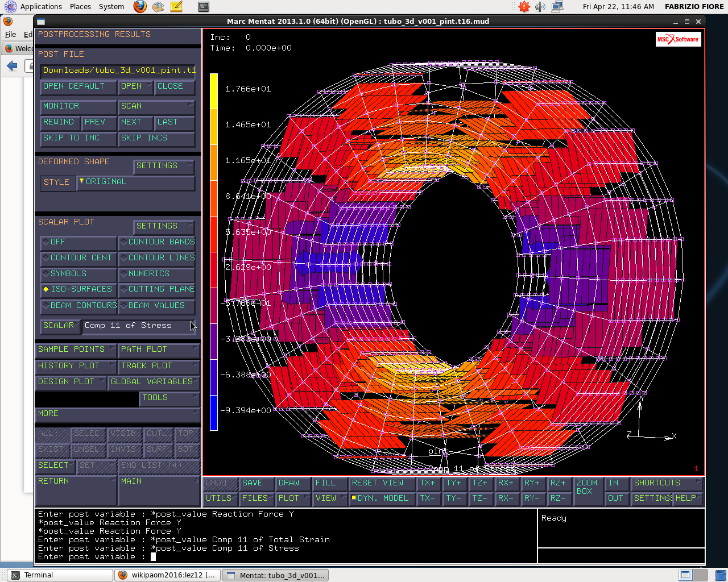This screenshot has width=728, height=582.
Task: Click HISTORY PLOT button
Action: tap(75, 366)
